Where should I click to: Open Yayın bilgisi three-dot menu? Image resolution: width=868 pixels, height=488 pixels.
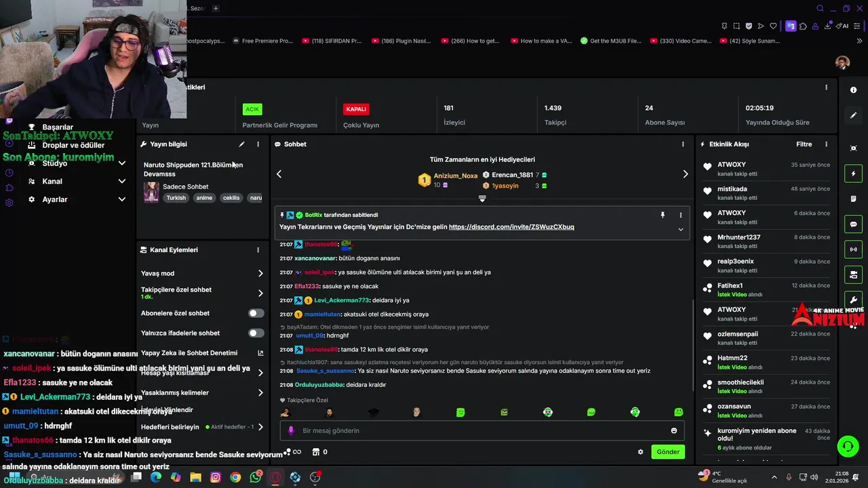point(258,144)
